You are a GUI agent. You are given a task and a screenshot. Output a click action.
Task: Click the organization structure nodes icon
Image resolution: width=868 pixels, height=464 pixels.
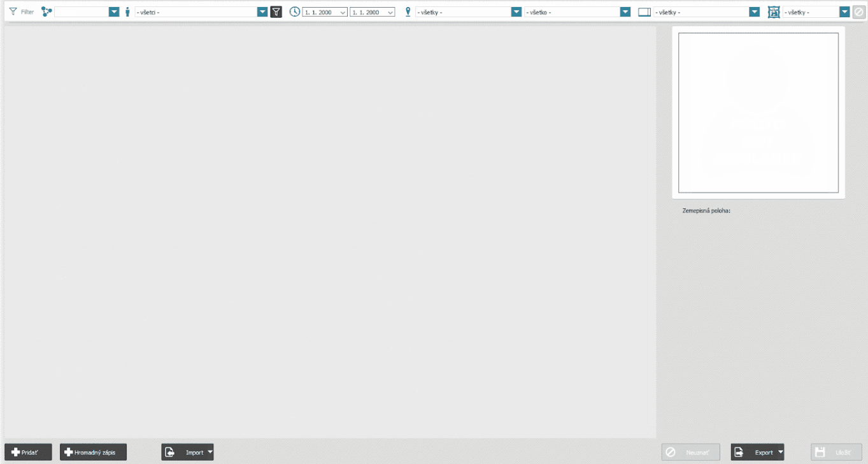pos(46,11)
